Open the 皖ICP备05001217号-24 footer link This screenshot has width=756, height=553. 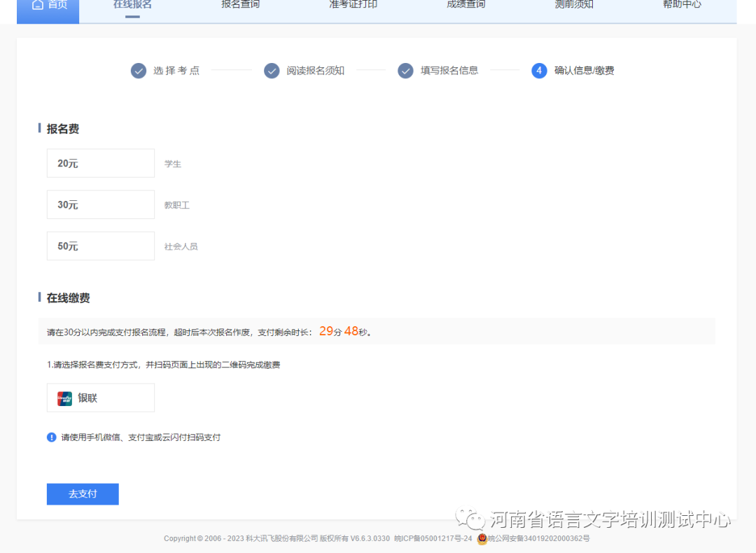tap(433, 539)
